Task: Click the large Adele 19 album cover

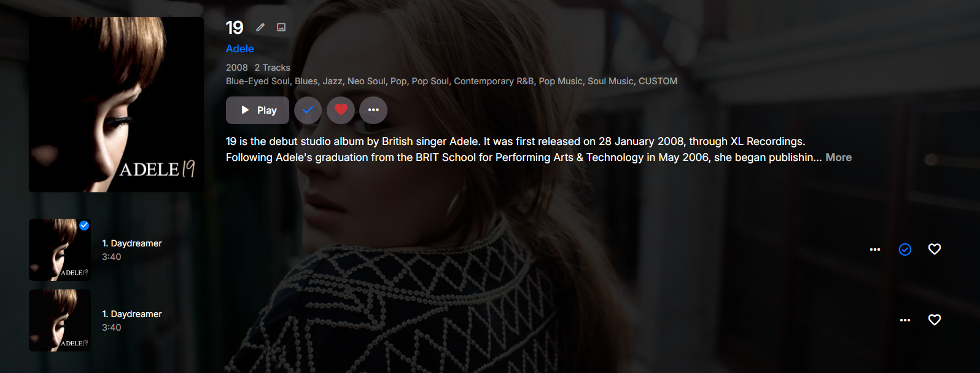Action: click(x=116, y=104)
